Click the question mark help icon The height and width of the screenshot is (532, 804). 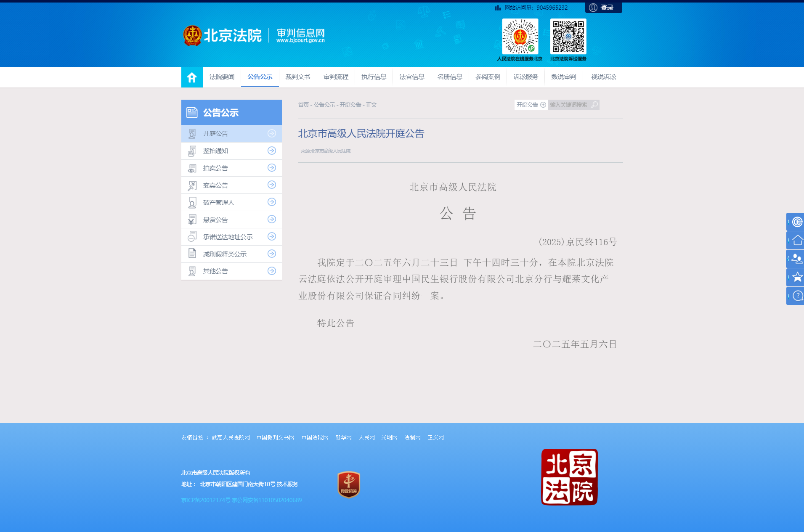796,296
